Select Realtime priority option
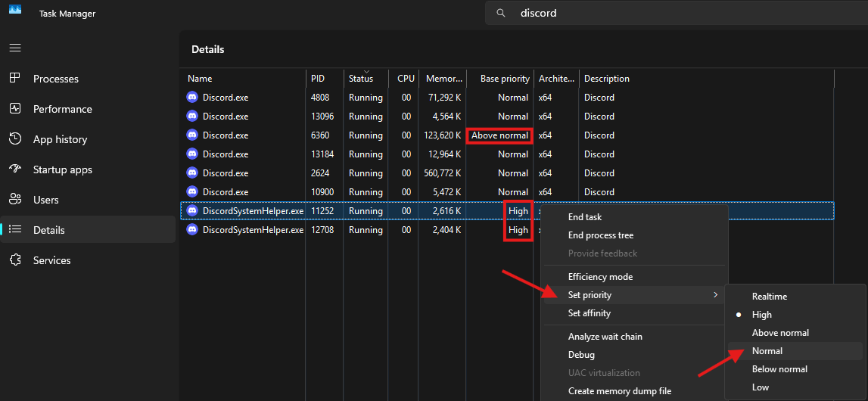 tap(795, 297)
